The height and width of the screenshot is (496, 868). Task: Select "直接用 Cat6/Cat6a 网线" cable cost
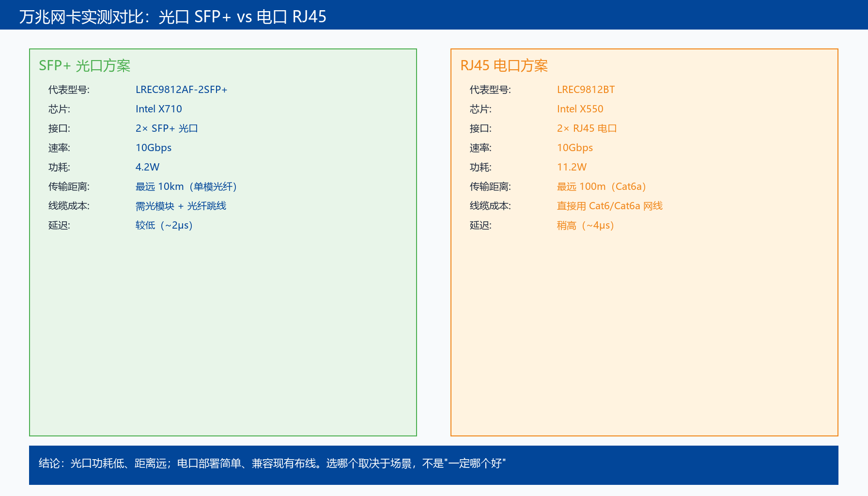tap(610, 206)
